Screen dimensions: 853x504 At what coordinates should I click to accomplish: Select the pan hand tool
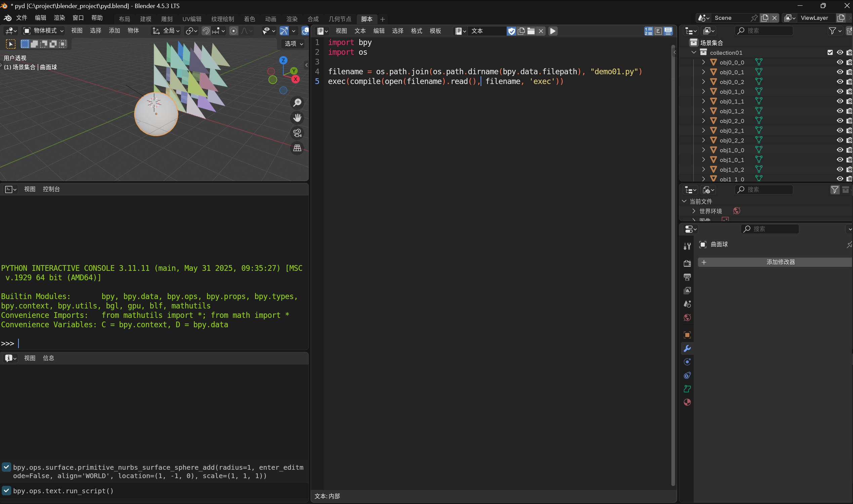[x=297, y=118]
